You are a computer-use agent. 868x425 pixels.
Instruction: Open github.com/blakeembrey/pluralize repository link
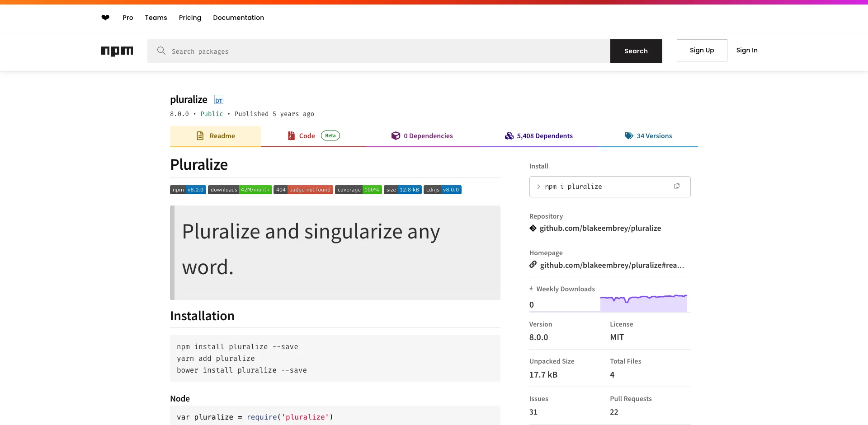tap(600, 228)
